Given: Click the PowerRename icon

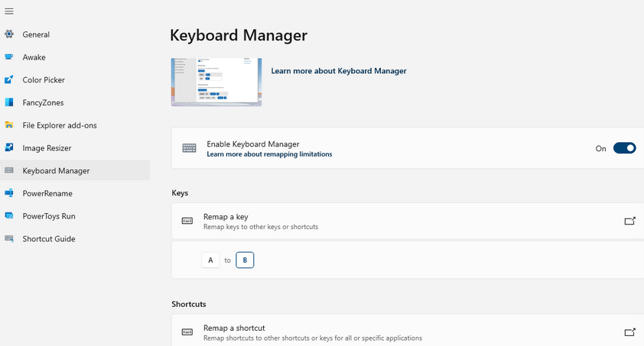Looking at the screenshot, I should coord(9,193).
